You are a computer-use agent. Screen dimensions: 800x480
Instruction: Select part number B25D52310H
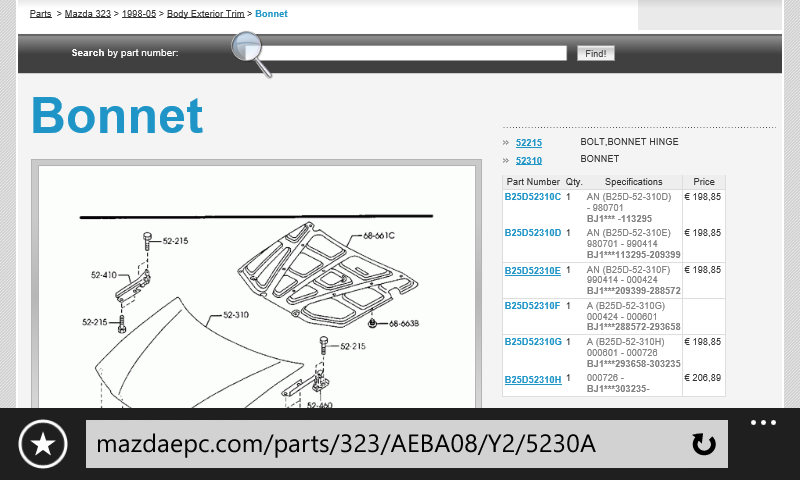[x=532, y=379]
